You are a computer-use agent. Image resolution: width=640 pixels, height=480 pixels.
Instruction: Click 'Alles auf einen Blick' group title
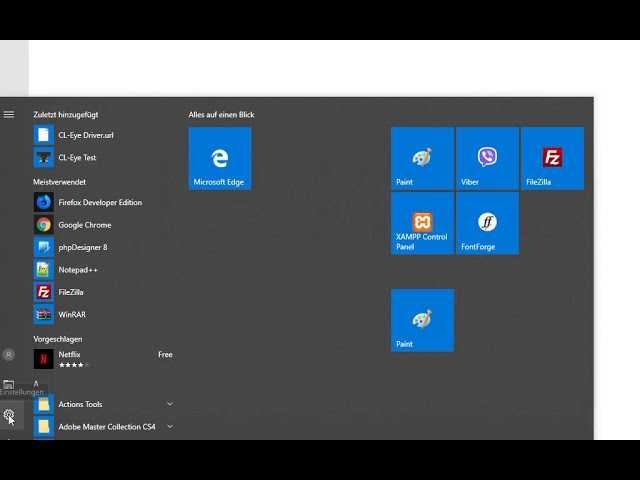(221, 115)
